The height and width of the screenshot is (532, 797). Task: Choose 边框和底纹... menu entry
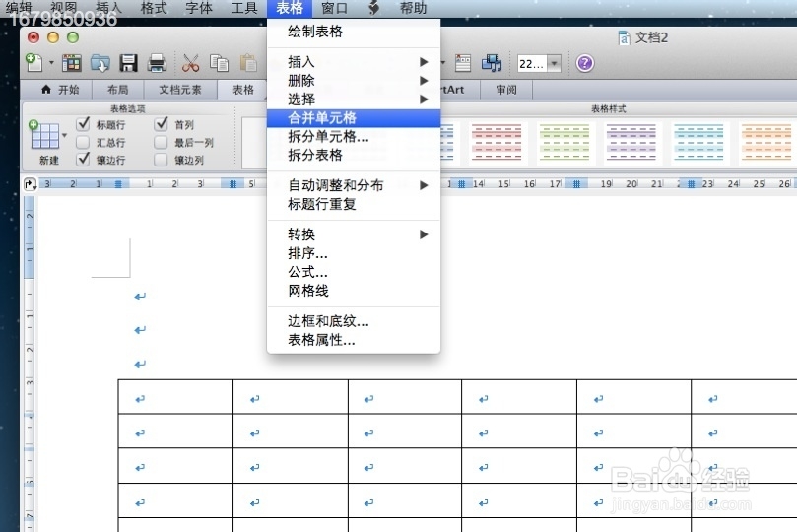point(354,321)
